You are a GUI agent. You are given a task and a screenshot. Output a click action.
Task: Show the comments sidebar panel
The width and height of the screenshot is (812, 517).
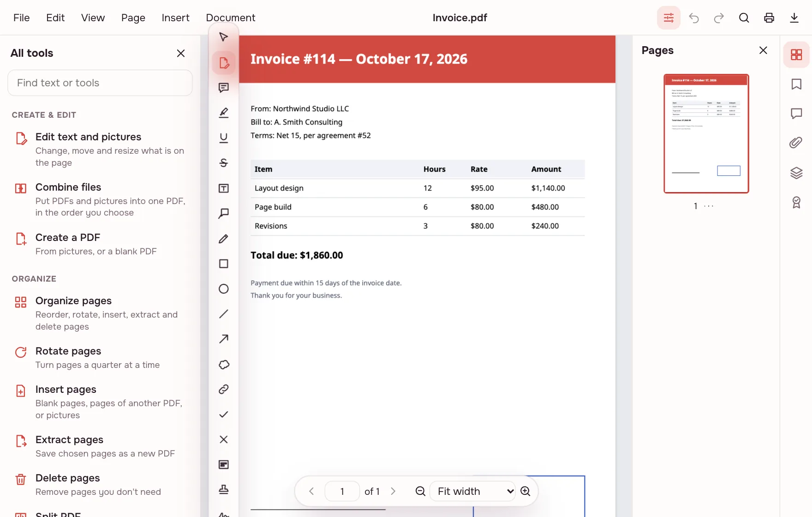click(x=796, y=114)
